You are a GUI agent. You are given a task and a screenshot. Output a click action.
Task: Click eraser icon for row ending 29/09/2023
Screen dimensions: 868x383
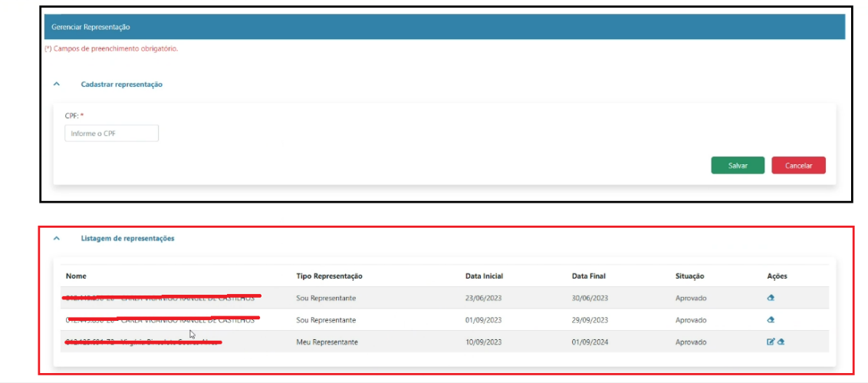coord(771,320)
